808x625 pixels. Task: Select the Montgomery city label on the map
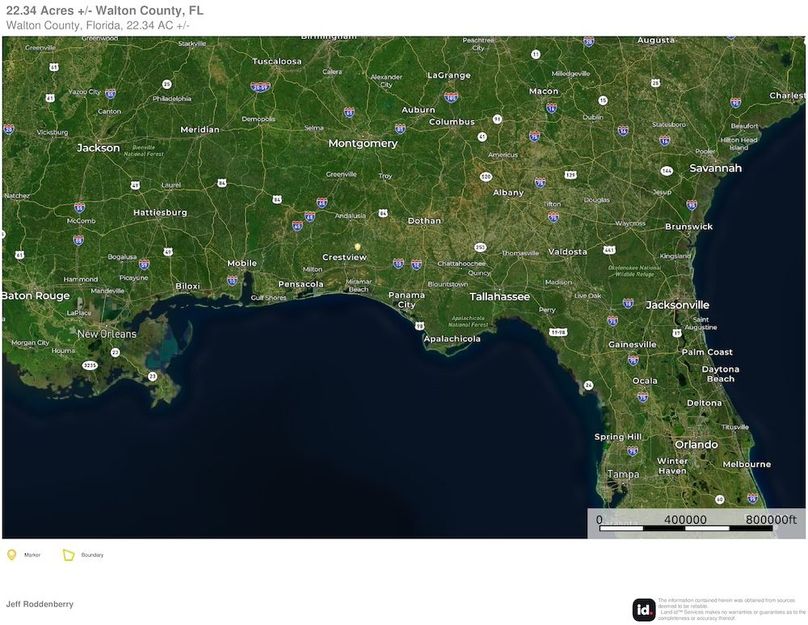[x=363, y=143]
